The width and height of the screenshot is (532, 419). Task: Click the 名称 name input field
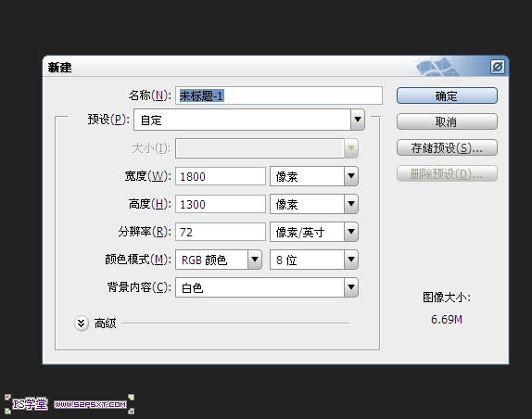click(x=279, y=95)
